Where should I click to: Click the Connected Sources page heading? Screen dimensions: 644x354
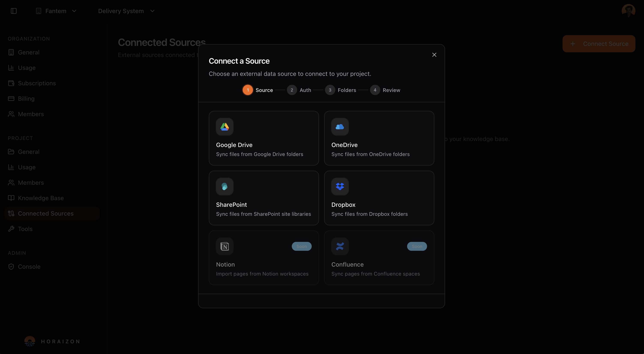162,42
